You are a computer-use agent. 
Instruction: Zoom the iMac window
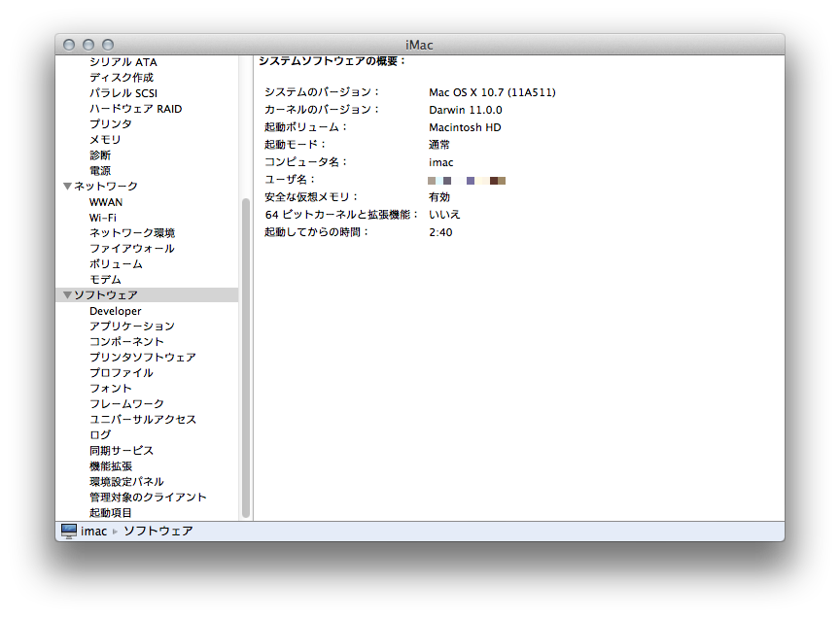108,45
